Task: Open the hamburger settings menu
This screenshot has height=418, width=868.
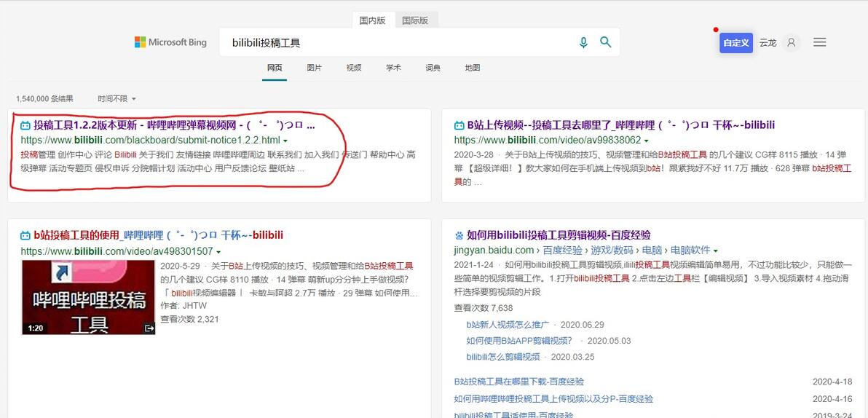Action: [820, 42]
